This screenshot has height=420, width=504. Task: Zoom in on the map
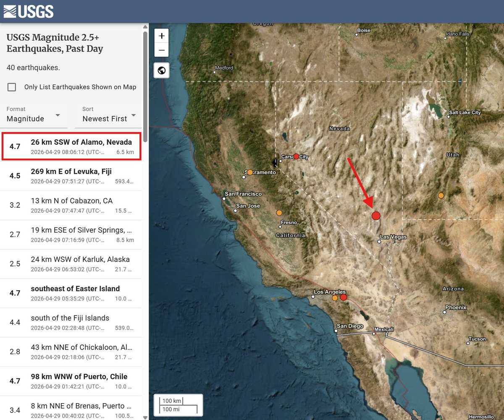click(161, 36)
